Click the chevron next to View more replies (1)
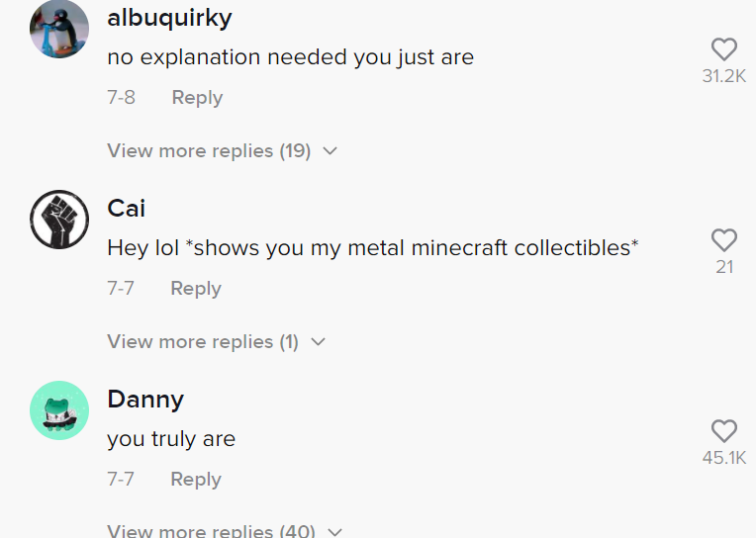The height and width of the screenshot is (538, 756). click(x=319, y=342)
